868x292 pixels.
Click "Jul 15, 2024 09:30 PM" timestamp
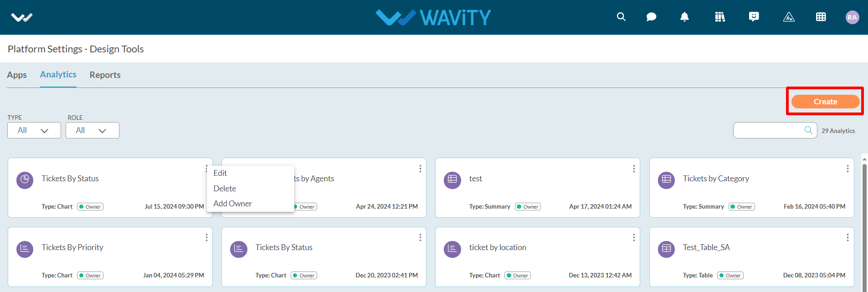click(x=175, y=206)
